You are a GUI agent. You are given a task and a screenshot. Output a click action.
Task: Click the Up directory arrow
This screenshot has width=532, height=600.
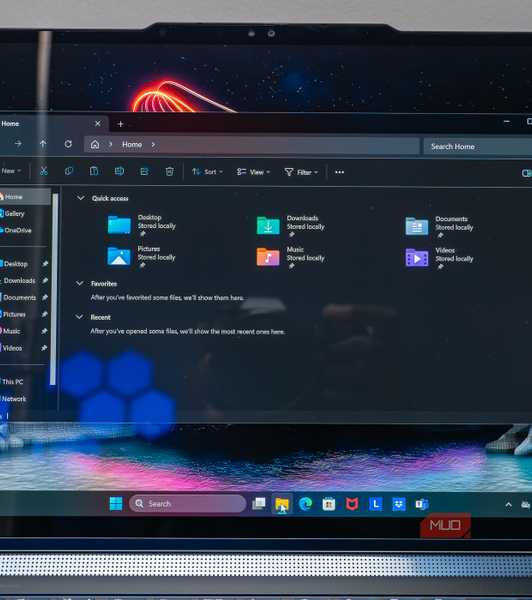(43, 144)
